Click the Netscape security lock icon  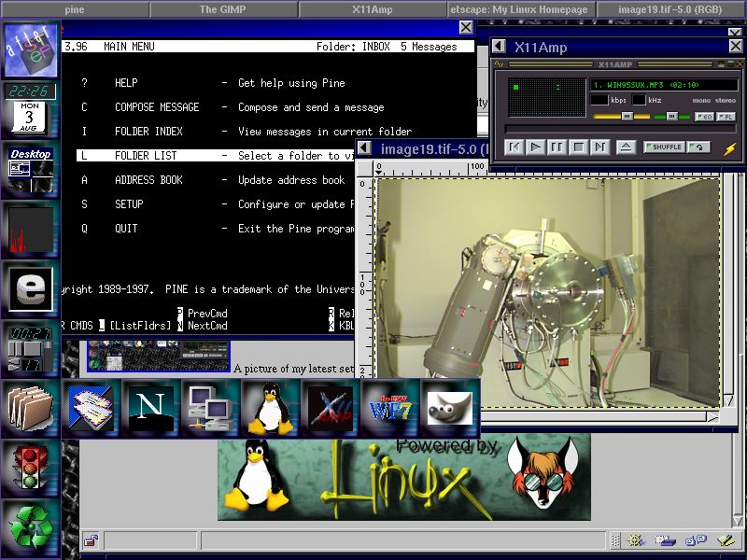click(91, 540)
